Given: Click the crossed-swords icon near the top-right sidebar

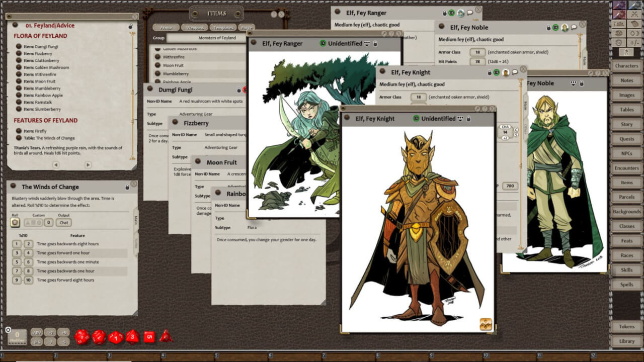Looking at the screenshot, I should click(x=634, y=14).
